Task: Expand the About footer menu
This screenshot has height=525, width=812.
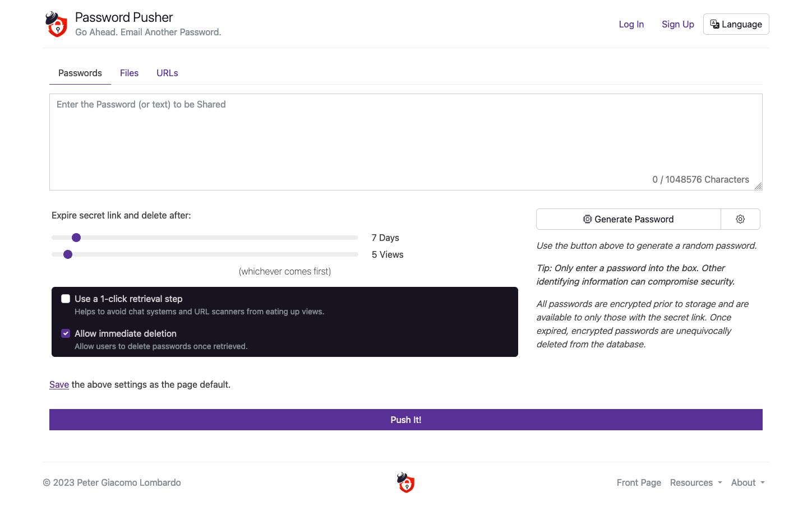Action: pyautogui.click(x=748, y=482)
